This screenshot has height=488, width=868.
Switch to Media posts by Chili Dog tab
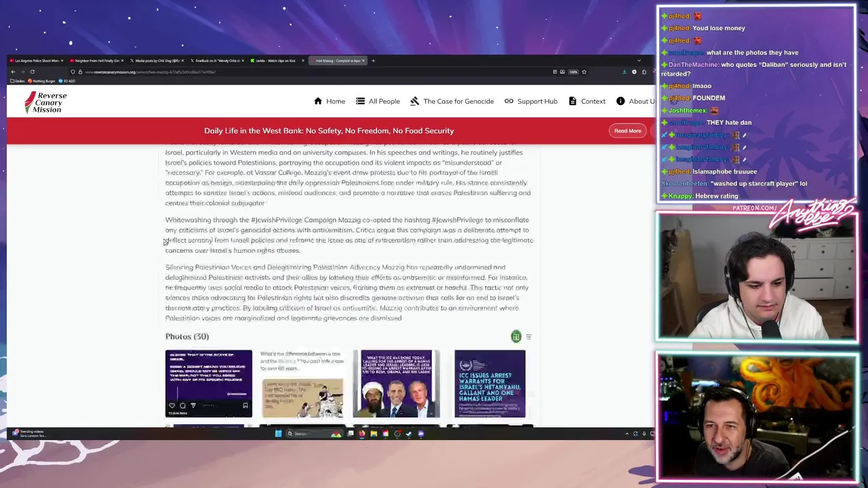click(x=157, y=60)
